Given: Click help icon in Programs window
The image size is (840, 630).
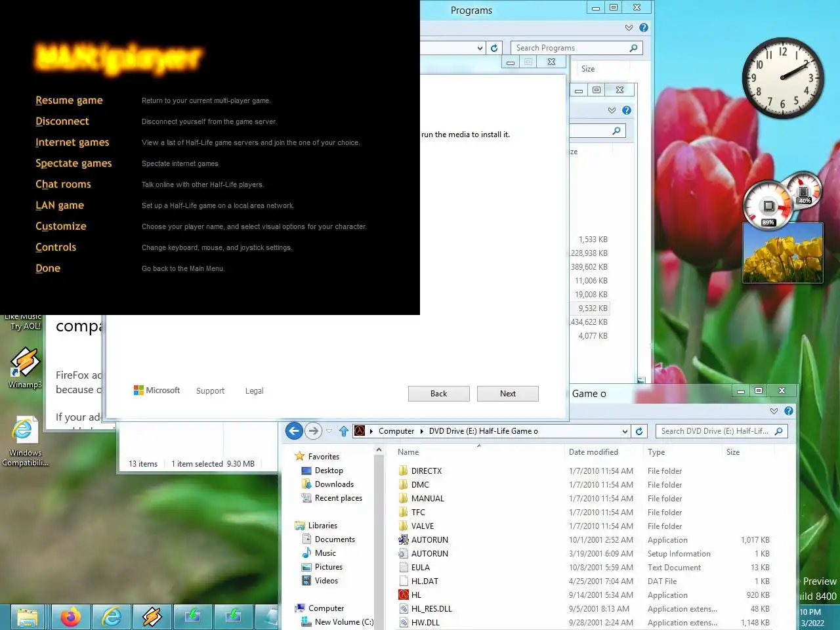Looking at the screenshot, I should pos(644,28).
